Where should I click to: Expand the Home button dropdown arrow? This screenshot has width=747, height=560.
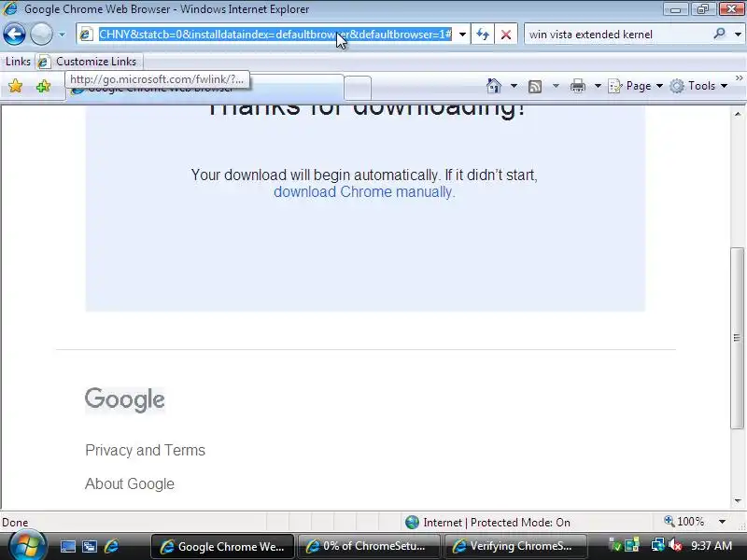514,86
